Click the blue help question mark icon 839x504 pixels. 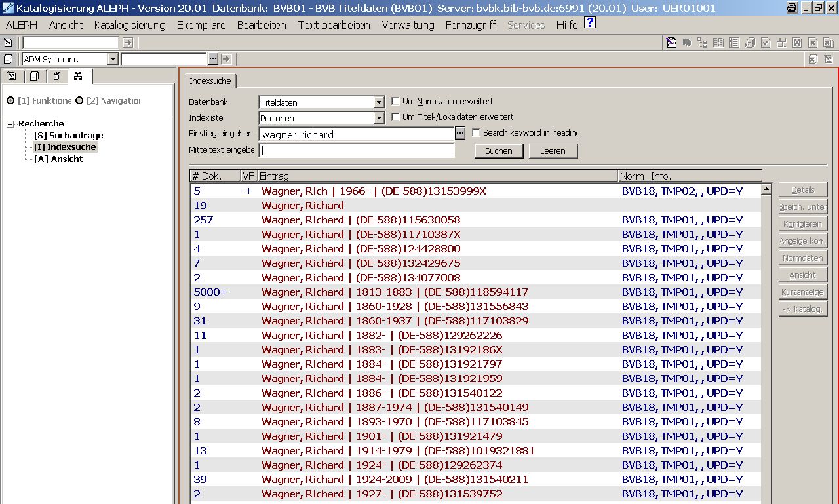click(590, 24)
